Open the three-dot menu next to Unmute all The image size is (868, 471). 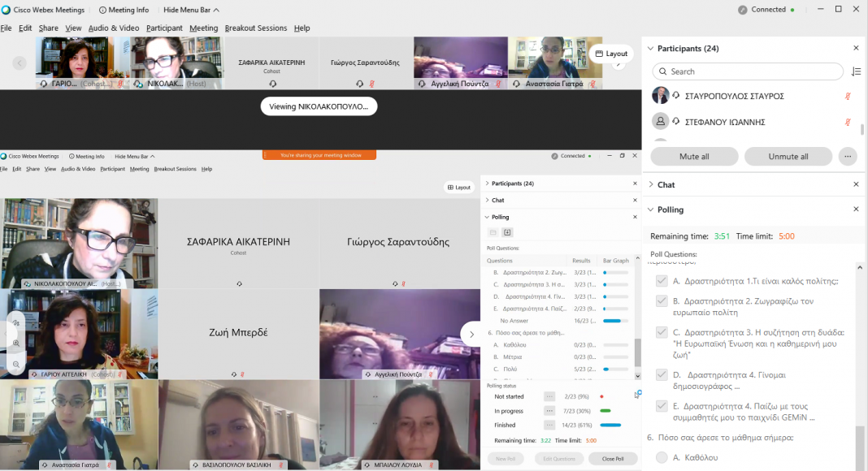pyautogui.click(x=848, y=157)
